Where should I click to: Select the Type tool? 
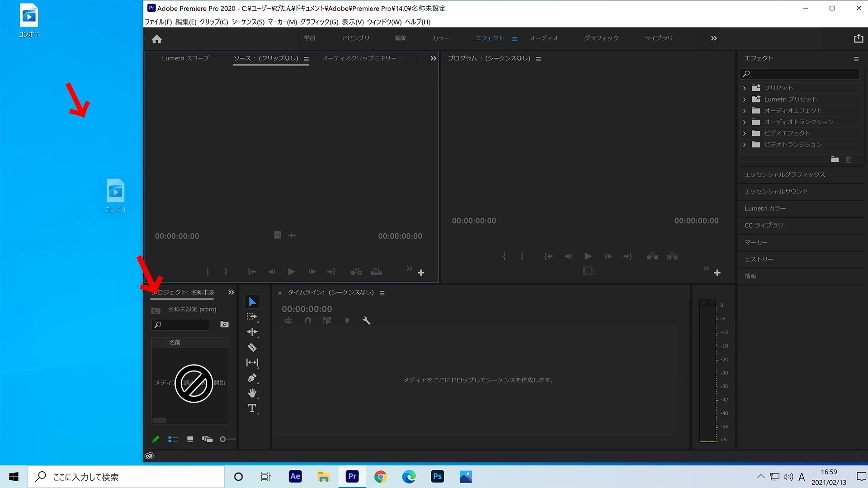pos(252,408)
